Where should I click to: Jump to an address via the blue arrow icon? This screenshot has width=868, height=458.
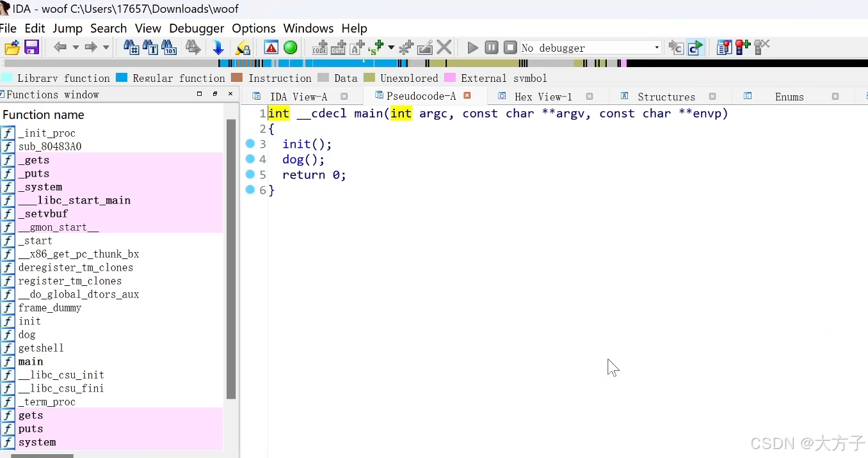click(218, 47)
